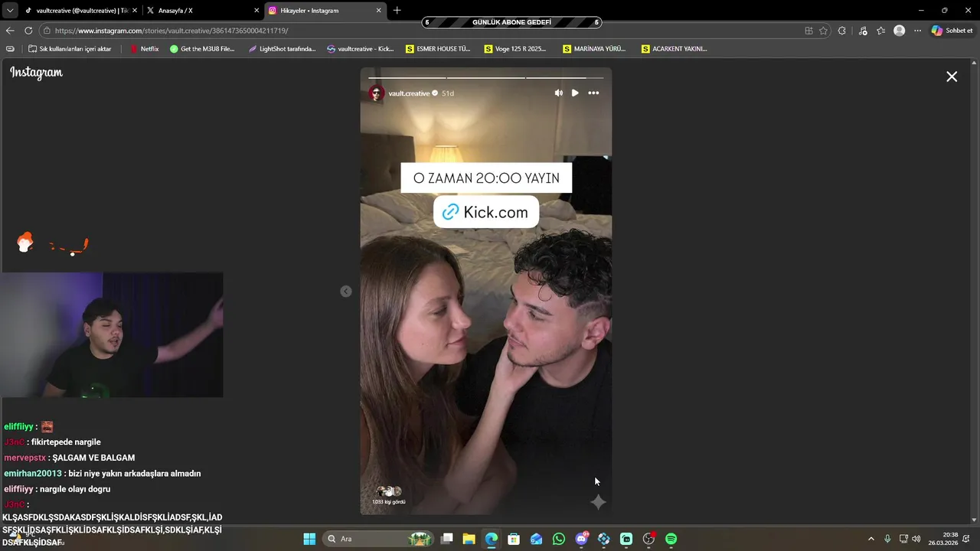
Task: Close the Instagram story viewer
Action: point(952,77)
